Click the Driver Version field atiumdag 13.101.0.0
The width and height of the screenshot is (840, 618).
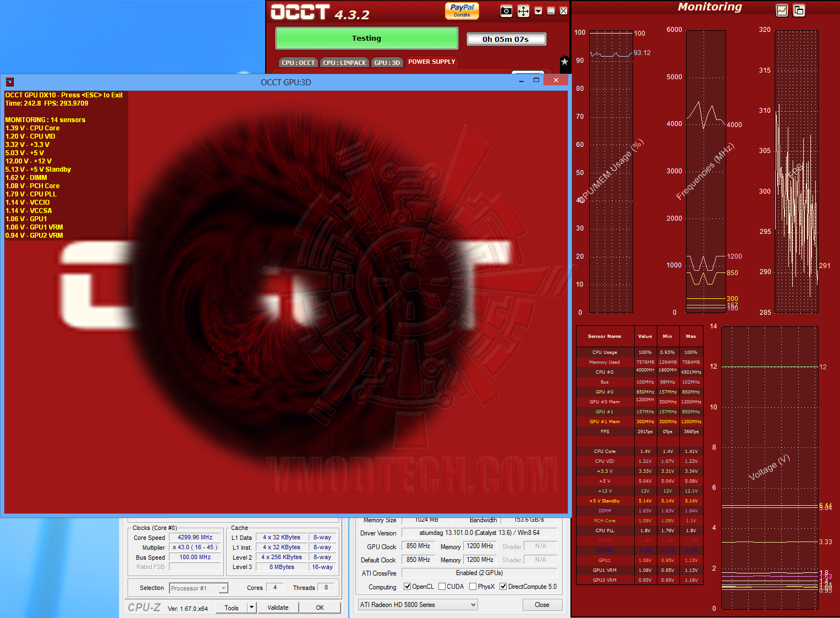pyautogui.click(x=479, y=533)
